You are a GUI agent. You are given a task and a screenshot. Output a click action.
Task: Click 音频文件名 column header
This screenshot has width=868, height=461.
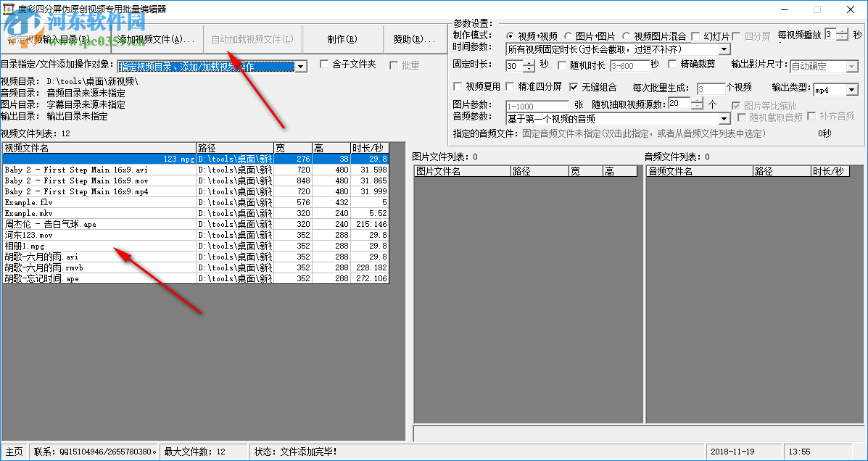(699, 172)
